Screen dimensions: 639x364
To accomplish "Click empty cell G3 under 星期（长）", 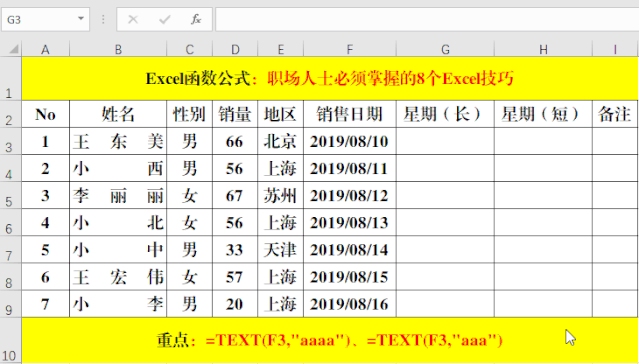I will [445, 141].
